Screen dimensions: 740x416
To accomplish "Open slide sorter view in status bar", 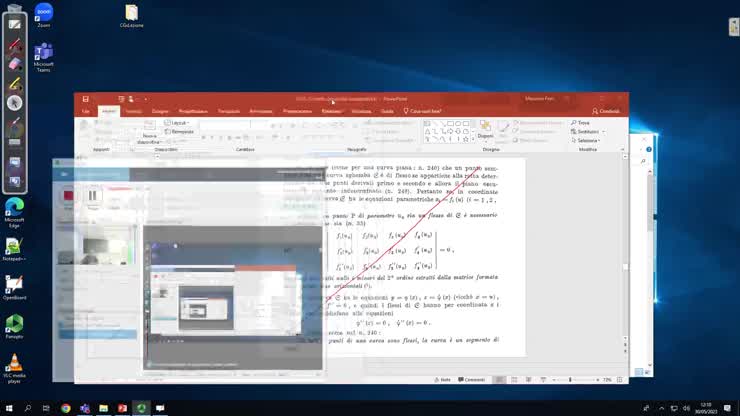I will [x=514, y=380].
